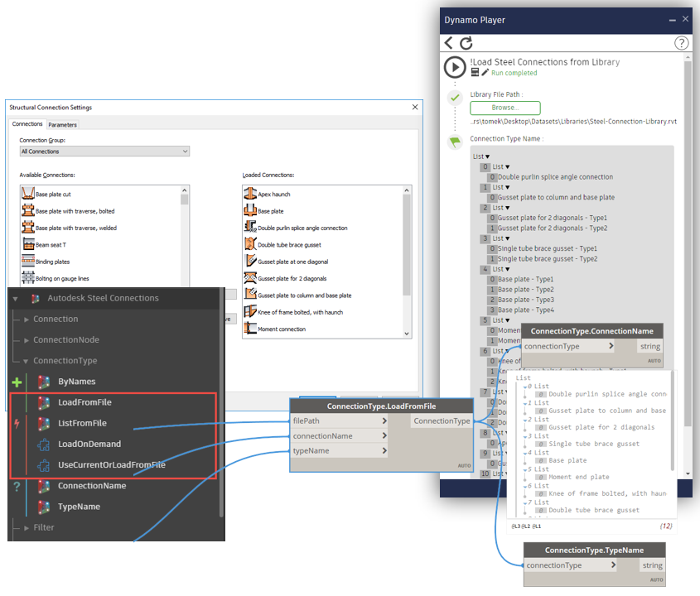Select Beam seat T connection icon
700x596 pixels.
(x=28, y=244)
